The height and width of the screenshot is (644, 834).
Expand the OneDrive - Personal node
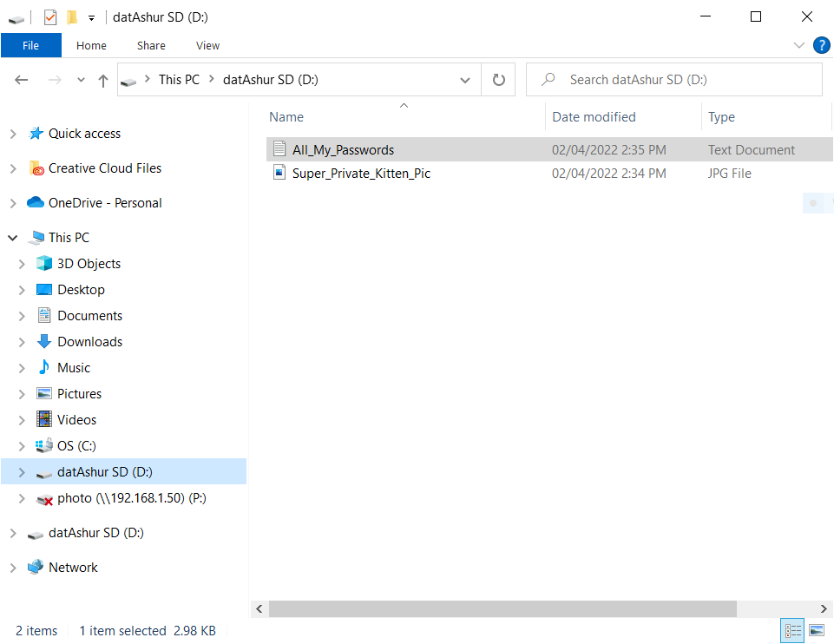[13, 203]
